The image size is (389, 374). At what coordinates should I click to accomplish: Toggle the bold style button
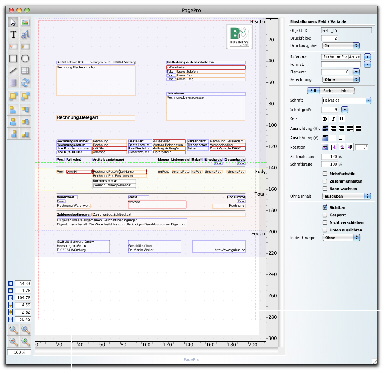[x=325, y=119]
